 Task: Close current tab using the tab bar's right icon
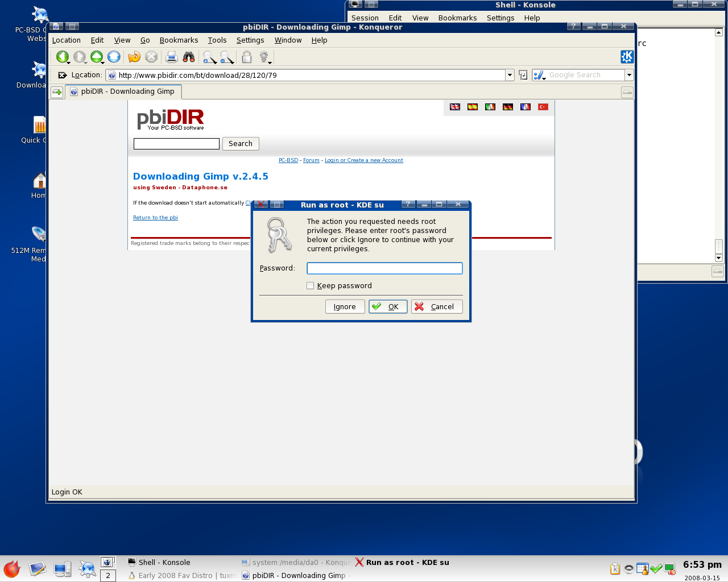click(x=627, y=92)
